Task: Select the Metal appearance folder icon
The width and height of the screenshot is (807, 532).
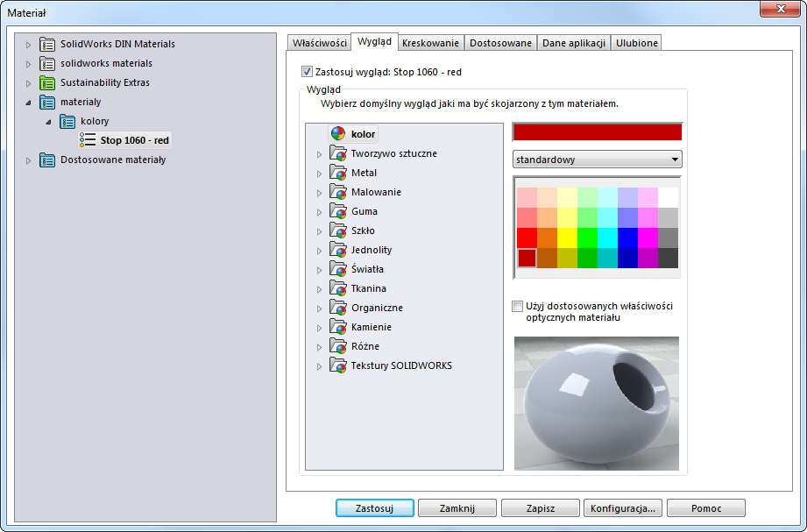Action: [338, 173]
